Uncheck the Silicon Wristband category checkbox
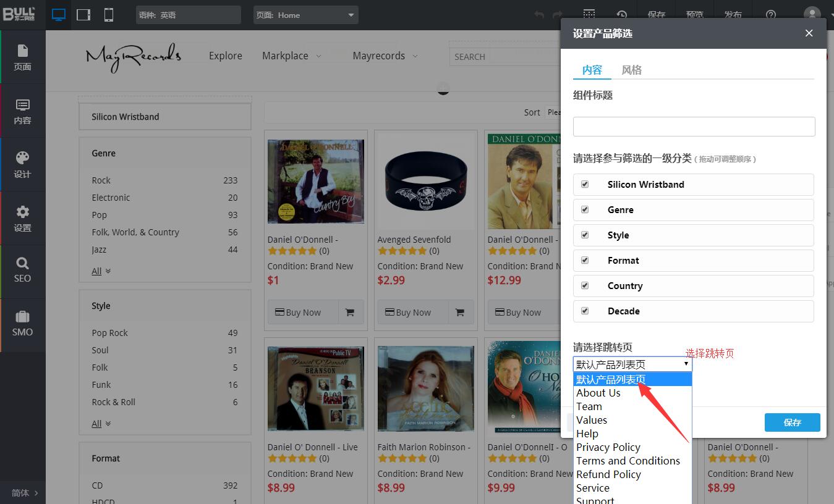834x504 pixels. (585, 184)
